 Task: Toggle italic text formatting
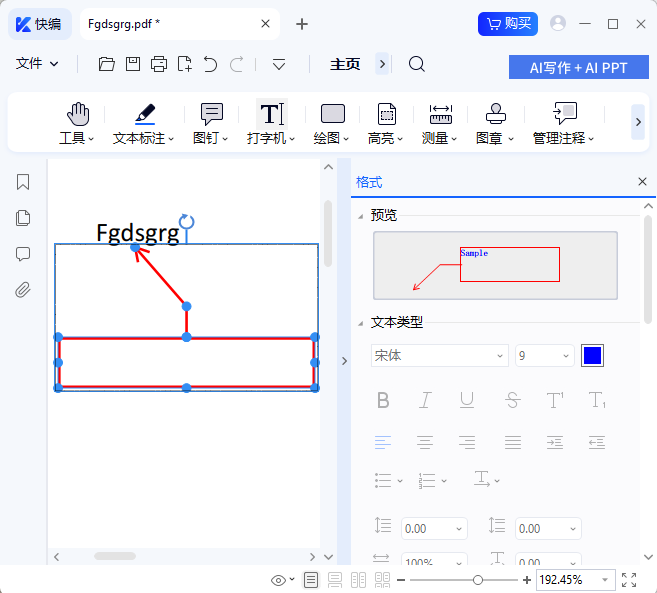coord(425,400)
